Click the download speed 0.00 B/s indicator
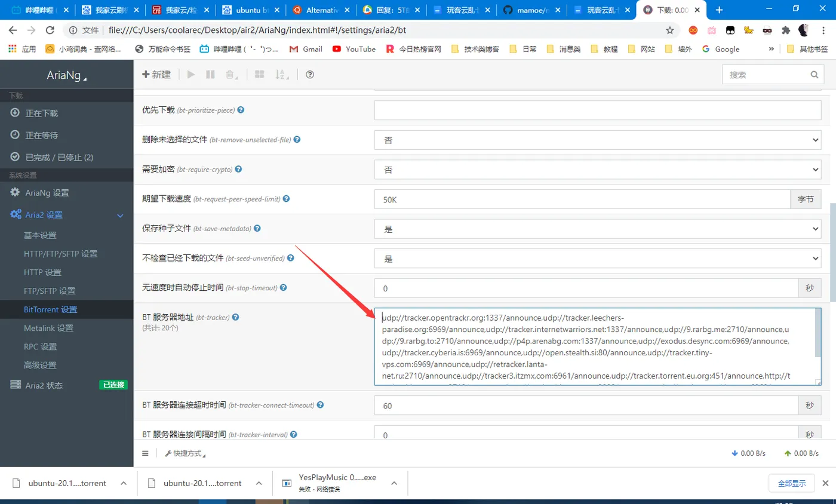 (749, 454)
